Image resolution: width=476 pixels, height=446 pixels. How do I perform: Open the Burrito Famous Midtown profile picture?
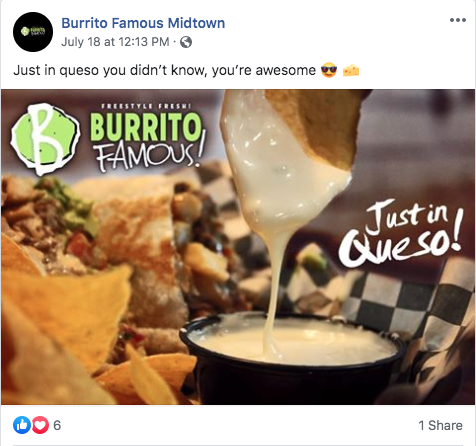click(x=33, y=32)
